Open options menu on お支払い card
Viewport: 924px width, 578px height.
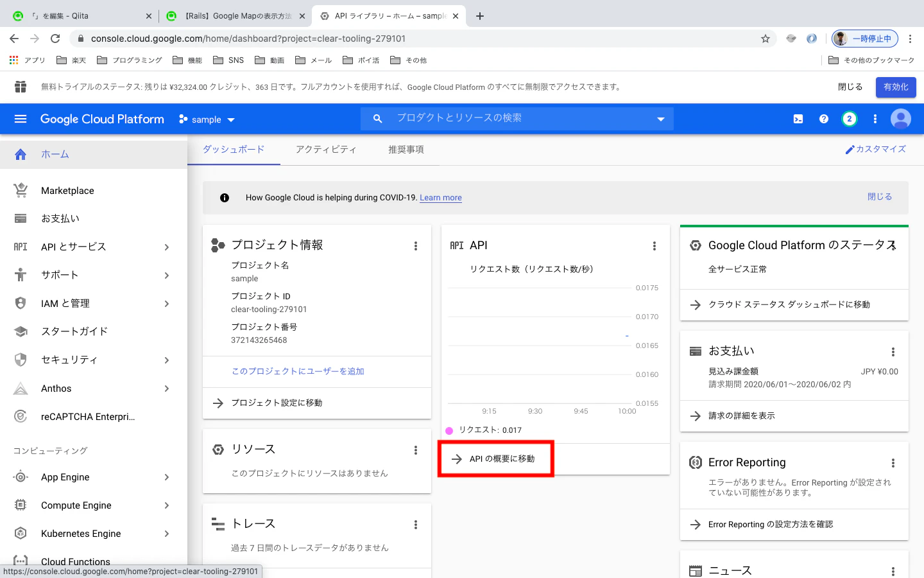coord(893,352)
